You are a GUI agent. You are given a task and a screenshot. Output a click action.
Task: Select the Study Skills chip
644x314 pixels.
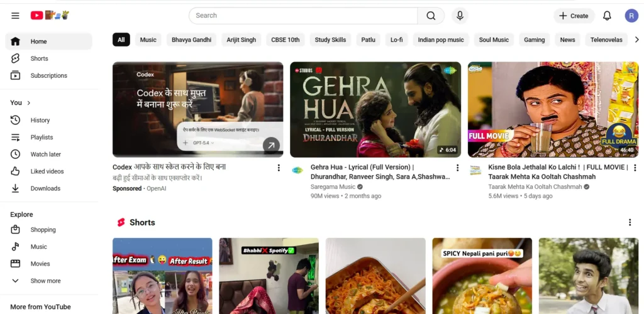pos(331,40)
